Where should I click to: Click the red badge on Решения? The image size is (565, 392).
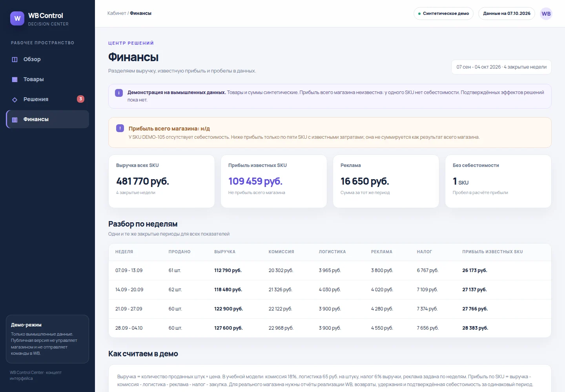pos(80,99)
